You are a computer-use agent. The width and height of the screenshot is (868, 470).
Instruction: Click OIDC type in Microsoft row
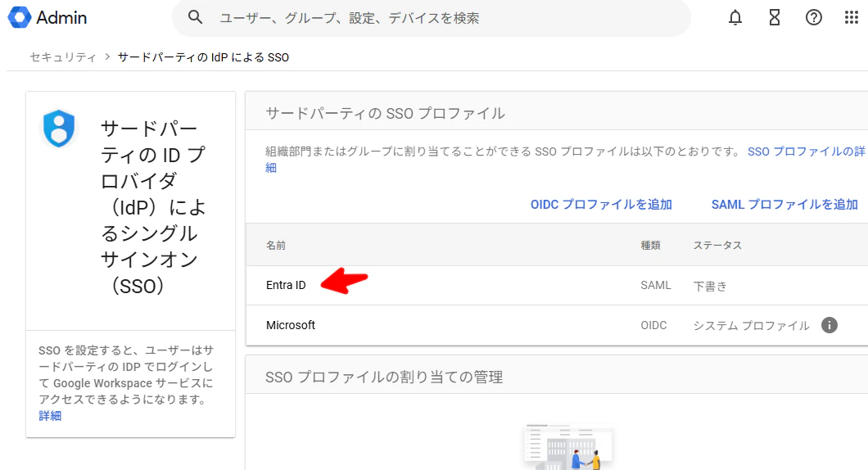[x=653, y=326]
